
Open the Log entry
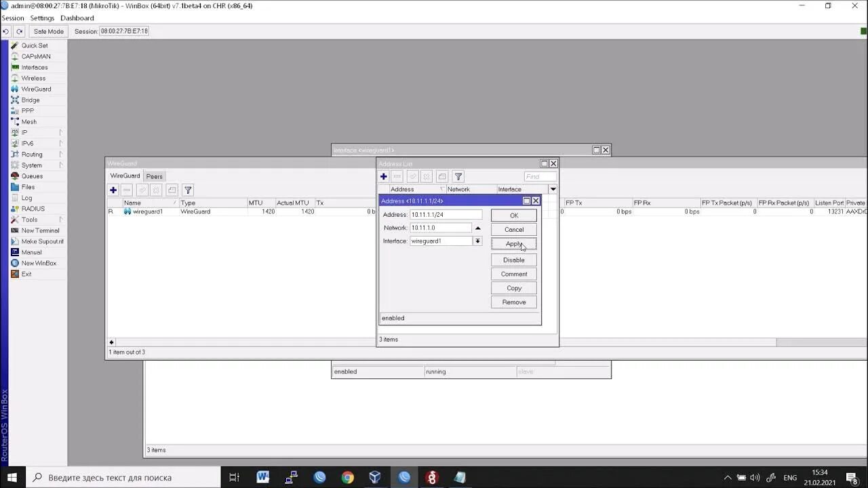point(26,198)
